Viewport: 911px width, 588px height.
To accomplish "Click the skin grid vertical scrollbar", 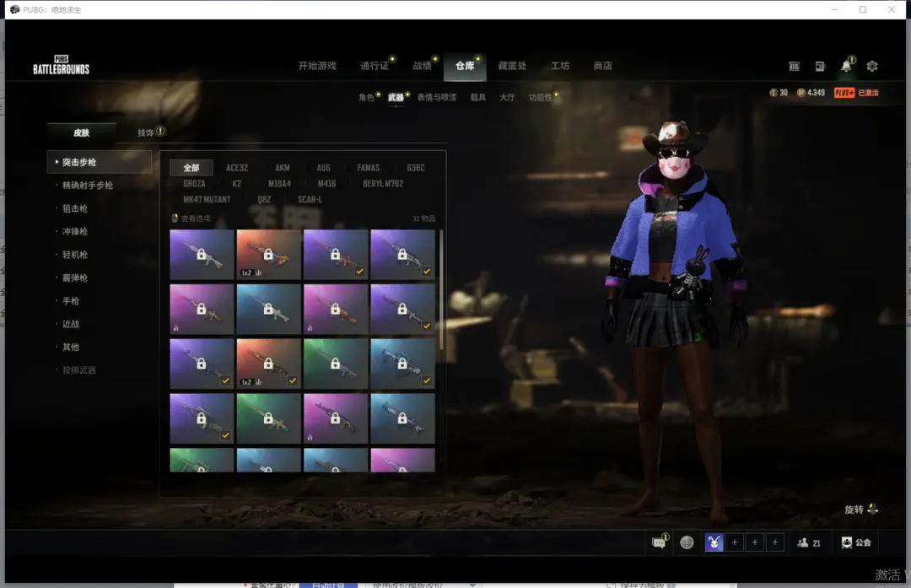I will 441,289.
